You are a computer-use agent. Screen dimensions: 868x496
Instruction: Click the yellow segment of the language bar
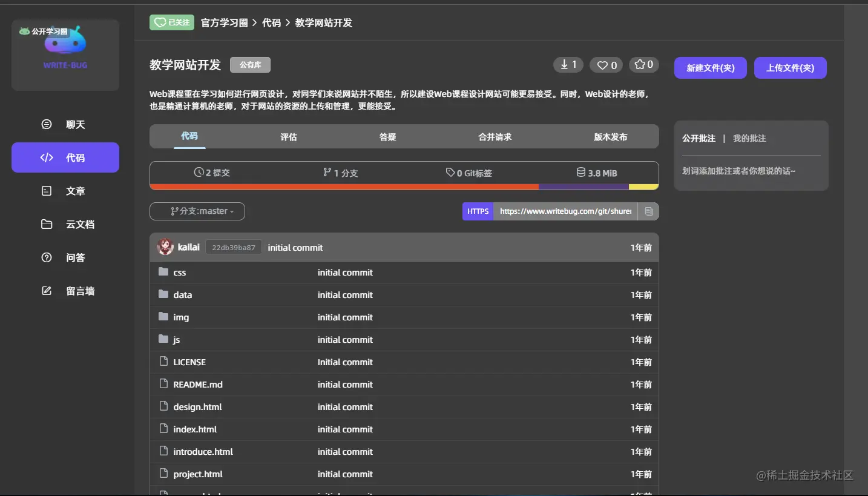coord(644,187)
